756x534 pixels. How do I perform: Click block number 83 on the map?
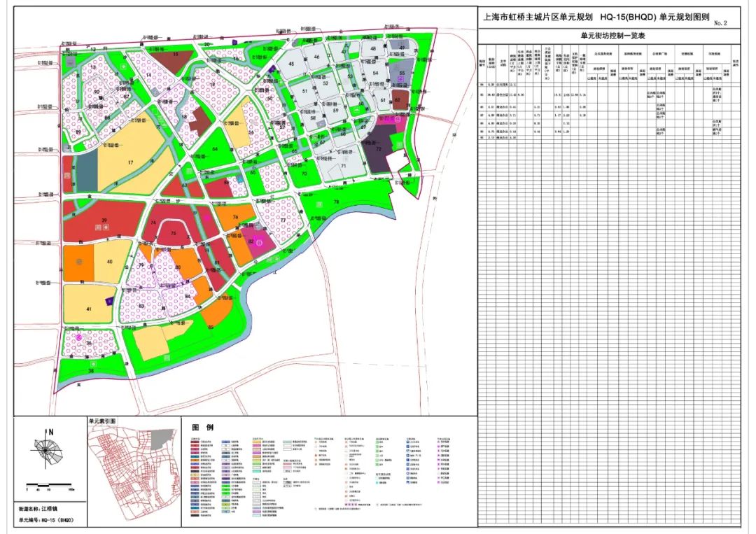coord(141,307)
